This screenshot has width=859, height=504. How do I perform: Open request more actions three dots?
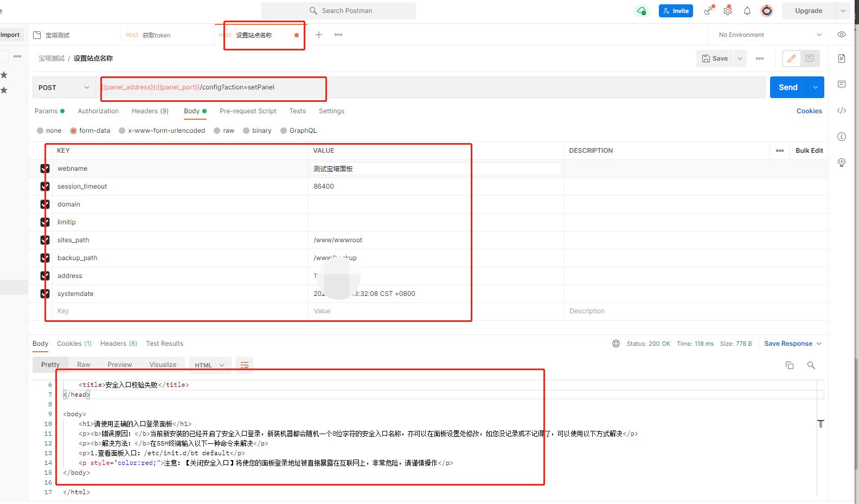(x=760, y=59)
